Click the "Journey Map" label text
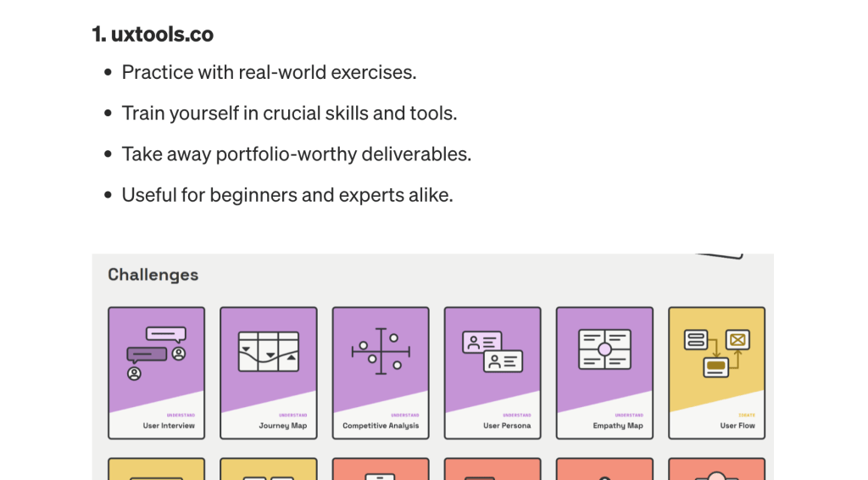Viewport: 868px width, 480px height. [283, 426]
